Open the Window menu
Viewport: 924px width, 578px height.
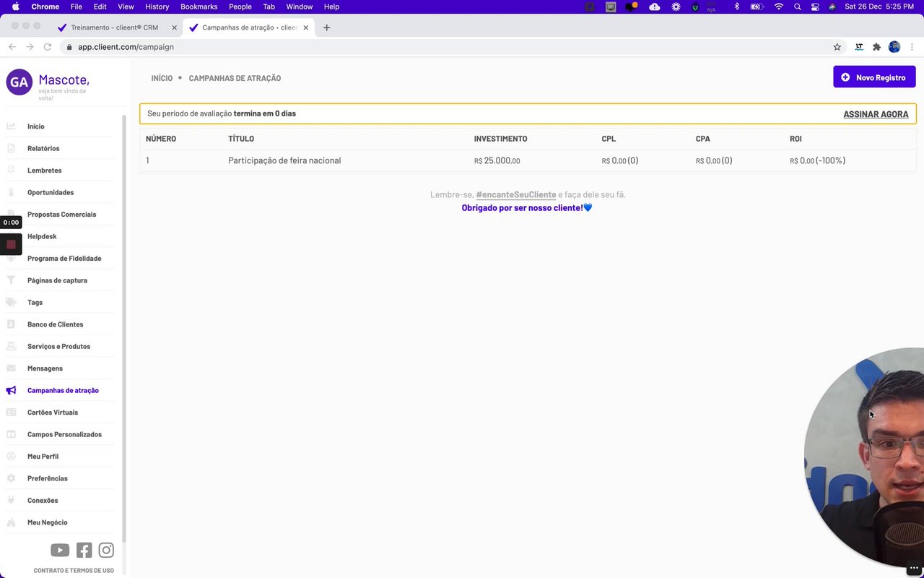click(x=300, y=7)
